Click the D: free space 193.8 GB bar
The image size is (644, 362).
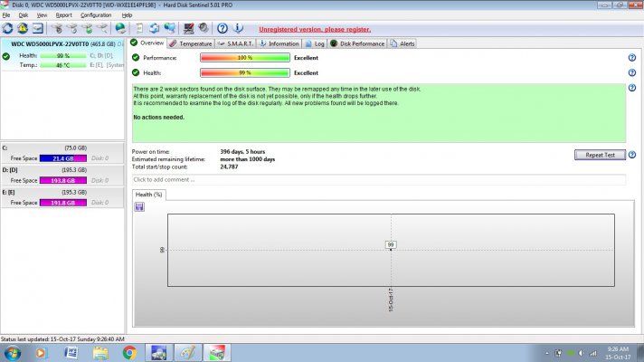[x=62, y=180]
